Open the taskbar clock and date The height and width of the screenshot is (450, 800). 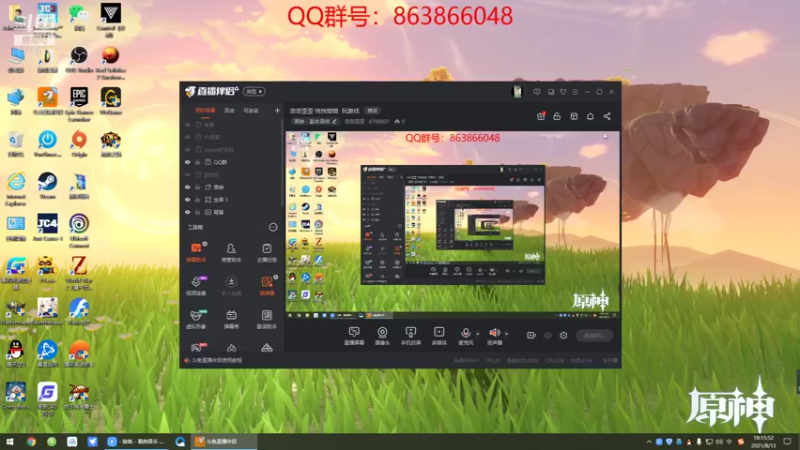tap(763, 442)
